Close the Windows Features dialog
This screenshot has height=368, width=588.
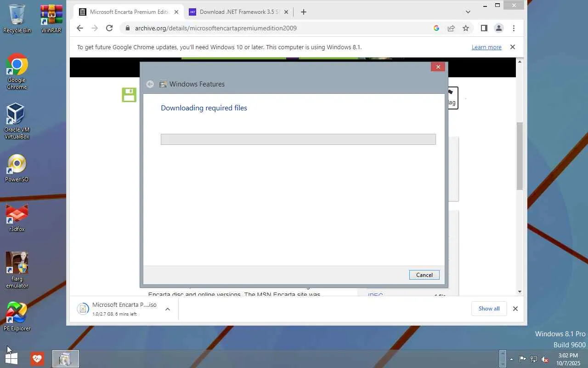(x=438, y=67)
